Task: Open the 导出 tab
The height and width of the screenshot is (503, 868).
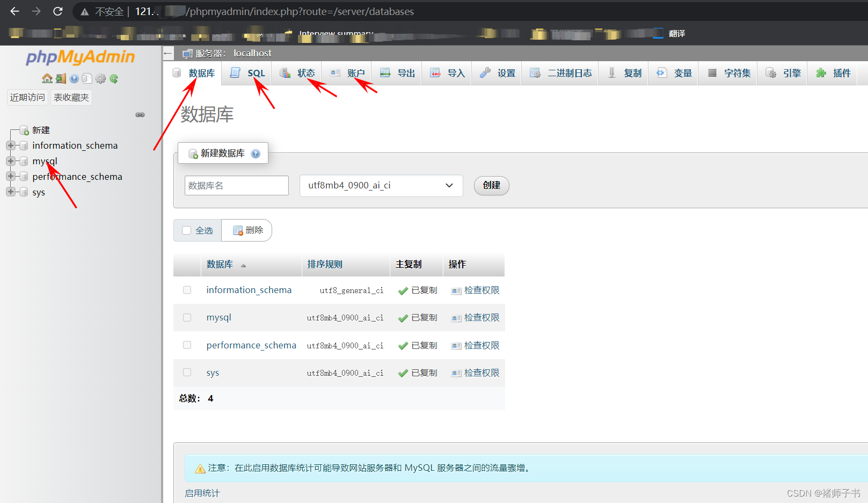Action: [398, 73]
